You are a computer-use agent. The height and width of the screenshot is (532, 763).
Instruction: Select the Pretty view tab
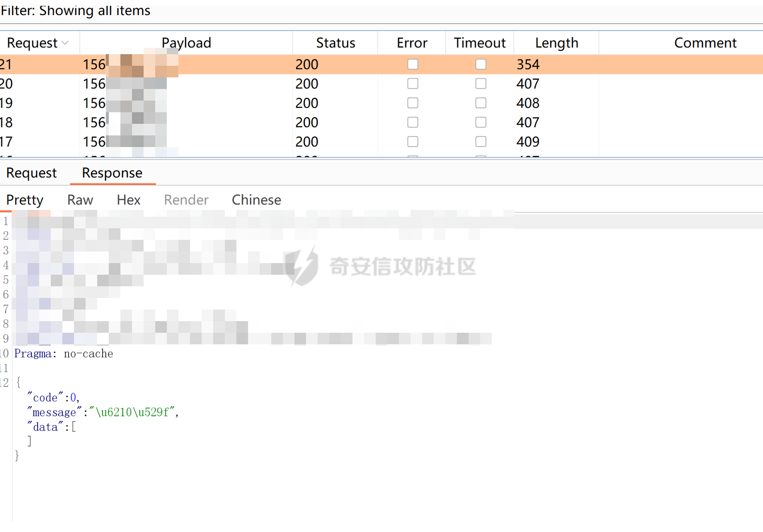[x=25, y=200]
